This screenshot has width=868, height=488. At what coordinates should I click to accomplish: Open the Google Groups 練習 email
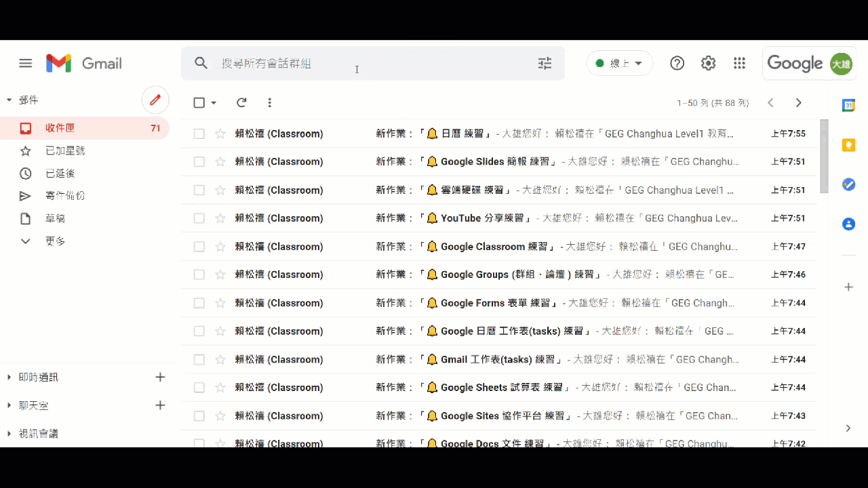(x=499, y=274)
